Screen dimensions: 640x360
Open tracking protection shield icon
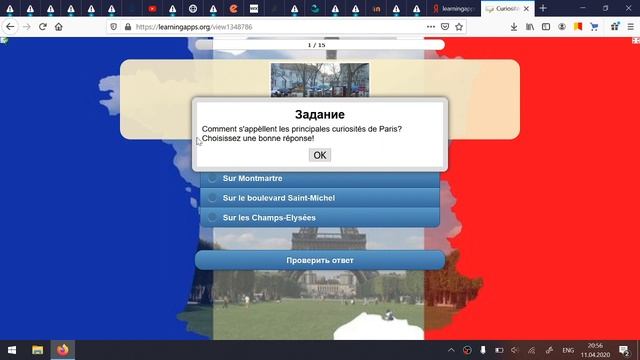[x=113, y=27]
